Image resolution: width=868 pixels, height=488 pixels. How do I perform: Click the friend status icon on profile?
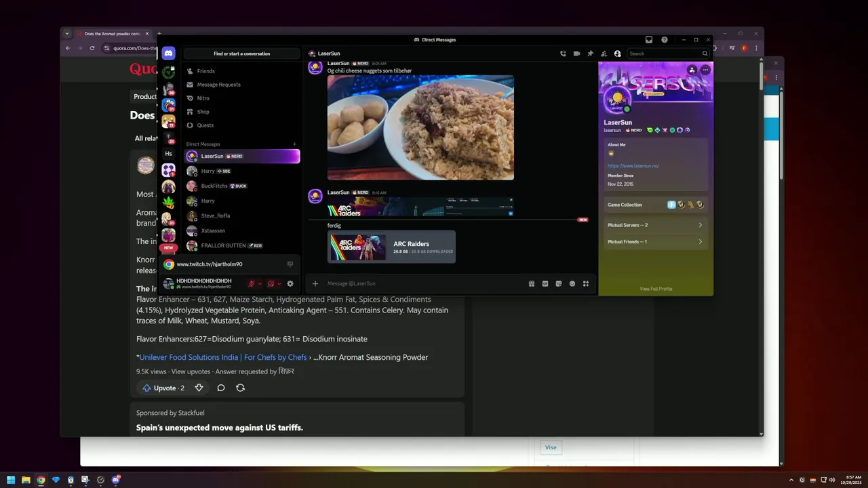tap(692, 70)
